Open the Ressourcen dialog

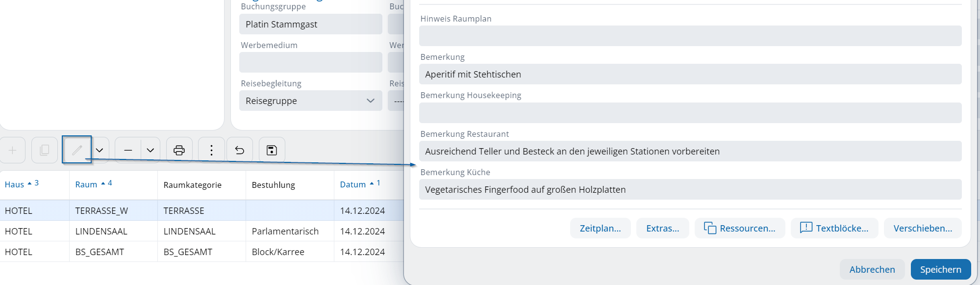(739, 228)
